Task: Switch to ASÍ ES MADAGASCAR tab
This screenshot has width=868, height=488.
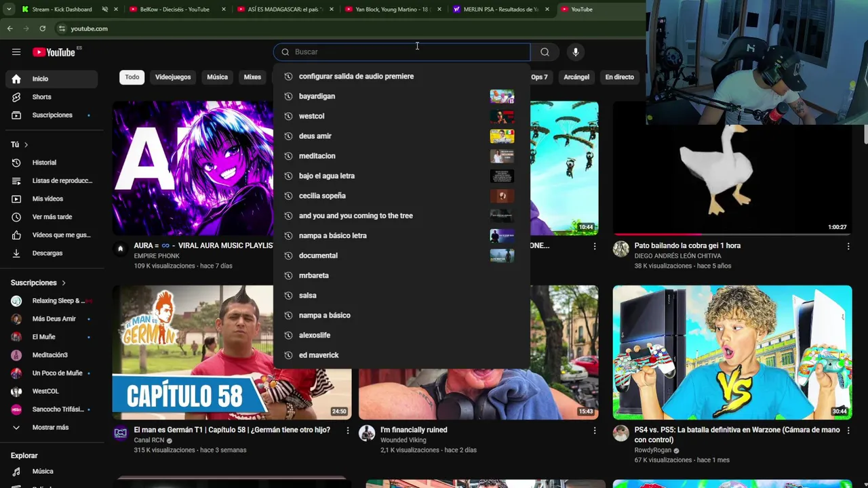Action: click(x=285, y=9)
